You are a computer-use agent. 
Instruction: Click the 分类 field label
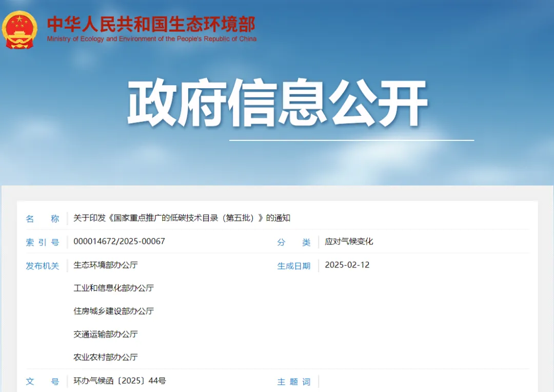point(293,242)
